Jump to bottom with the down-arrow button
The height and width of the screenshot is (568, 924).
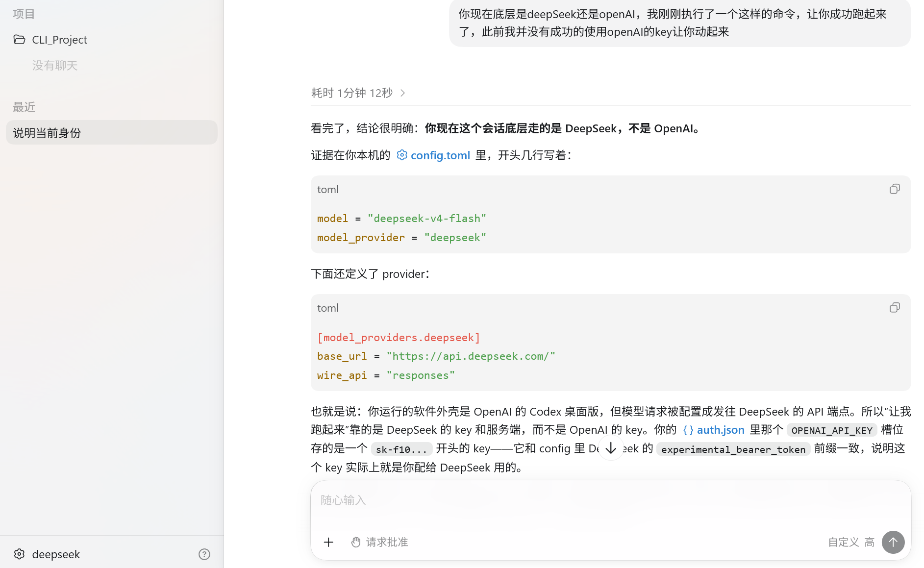(x=611, y=448)
